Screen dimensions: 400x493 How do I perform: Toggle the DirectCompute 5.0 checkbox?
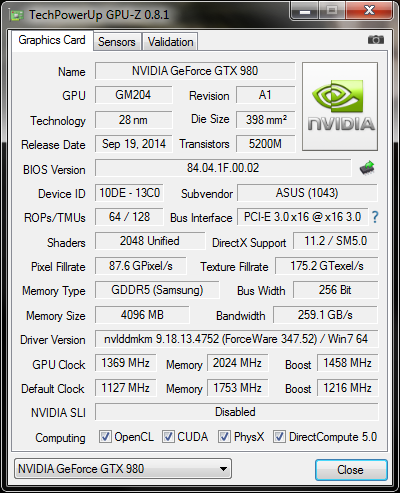[x=279, y=437]
